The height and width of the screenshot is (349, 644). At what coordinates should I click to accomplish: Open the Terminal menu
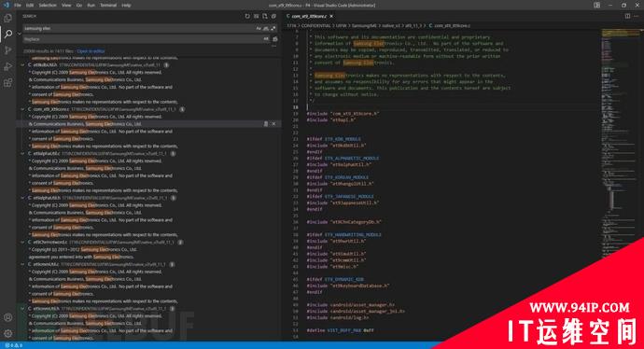108,5
